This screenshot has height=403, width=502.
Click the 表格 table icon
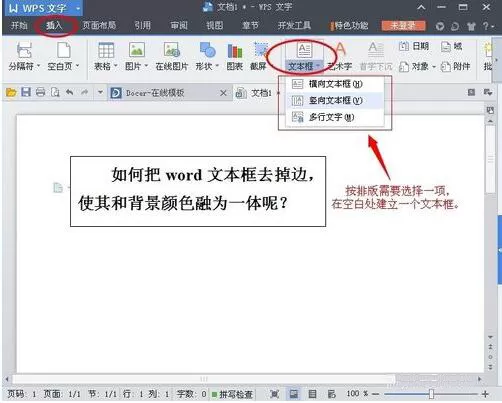106,50
